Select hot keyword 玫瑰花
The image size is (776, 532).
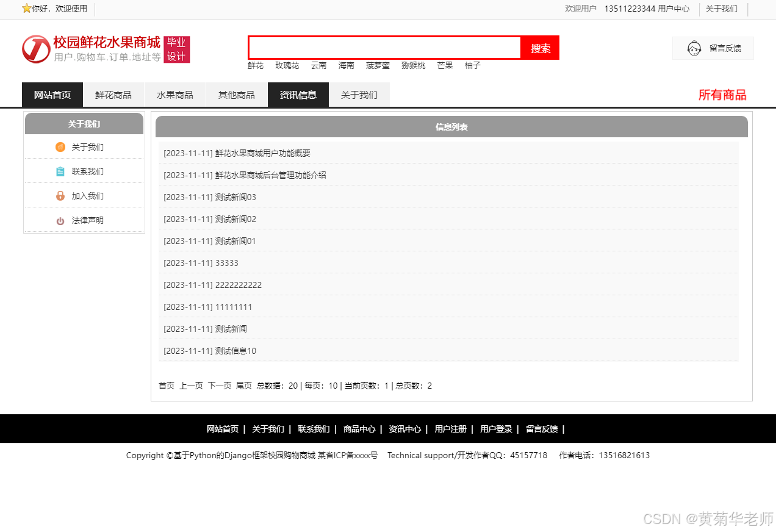287,65
